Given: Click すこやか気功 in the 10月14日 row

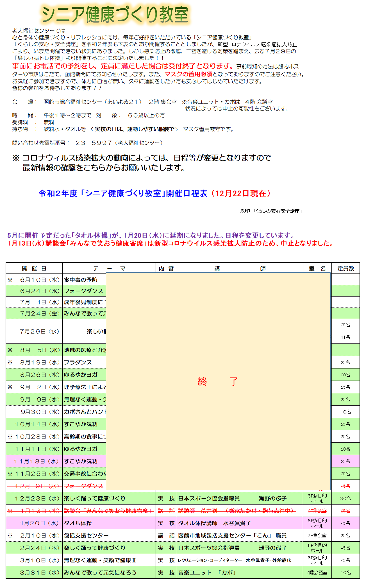Looking at the screenshot, I should point(81,424).
